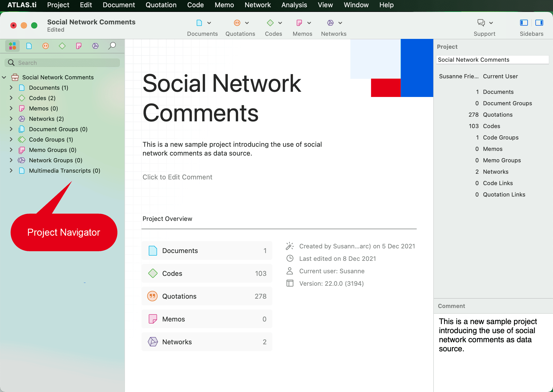This screenshot has height=392, width=553.
Task: Open Documents toolbar dropdown arrow
Action: tap(209, 23)
